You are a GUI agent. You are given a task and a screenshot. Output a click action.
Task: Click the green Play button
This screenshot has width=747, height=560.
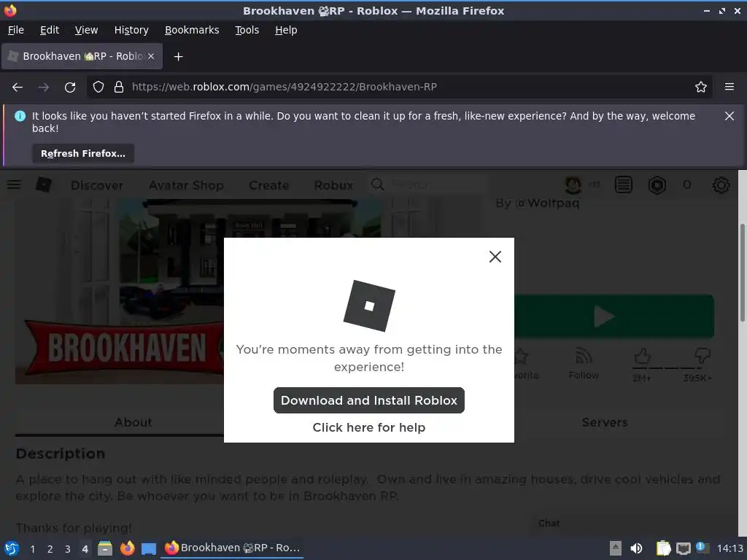614,316
